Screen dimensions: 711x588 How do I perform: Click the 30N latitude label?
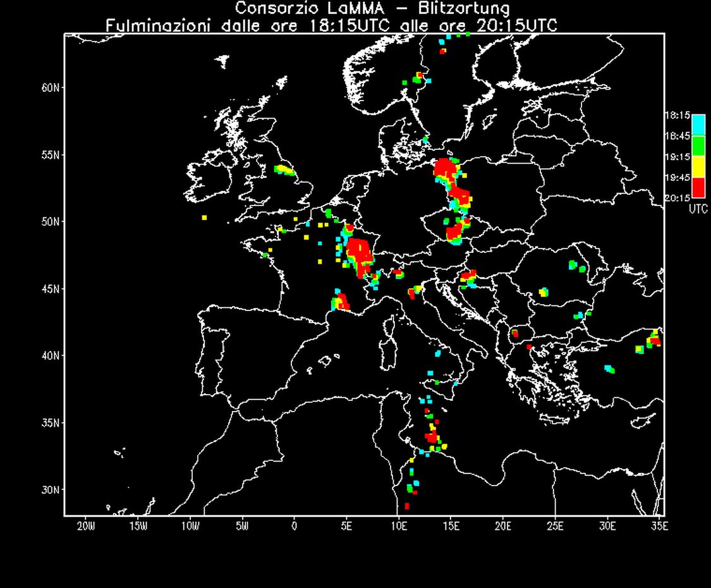tap(51, 490)
